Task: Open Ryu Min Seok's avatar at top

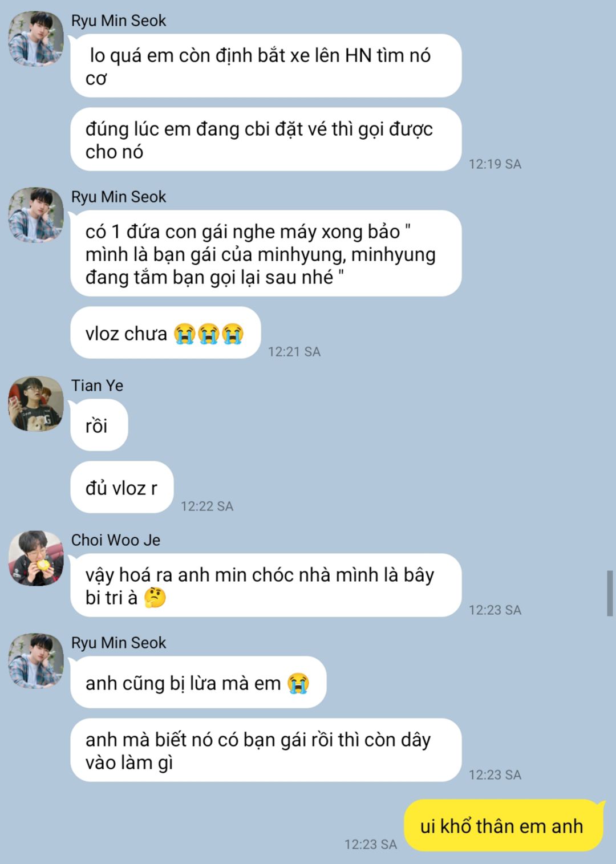Action: [35, 39]
